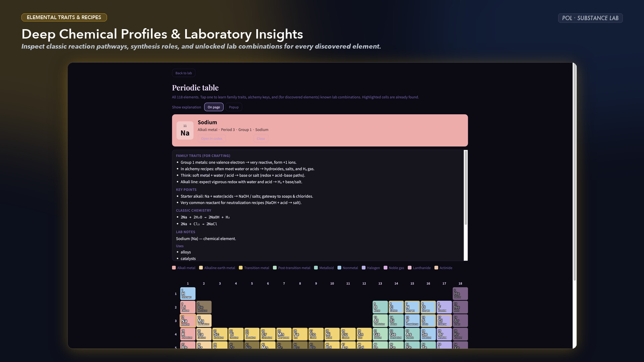Click the '2Na + Cl₂ → 2NaCl' reaction line
The height and width of the screenshot is (362, 644).
(x=199, y=224)
